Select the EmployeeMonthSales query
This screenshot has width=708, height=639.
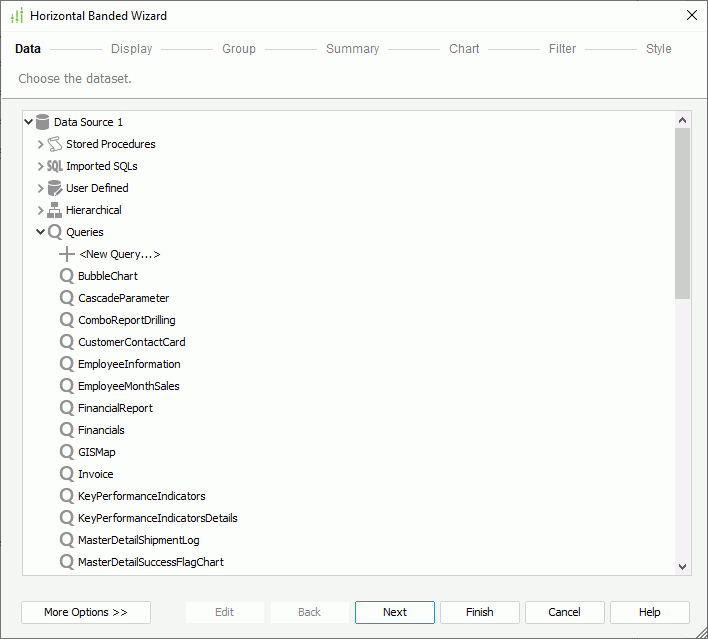128,386
